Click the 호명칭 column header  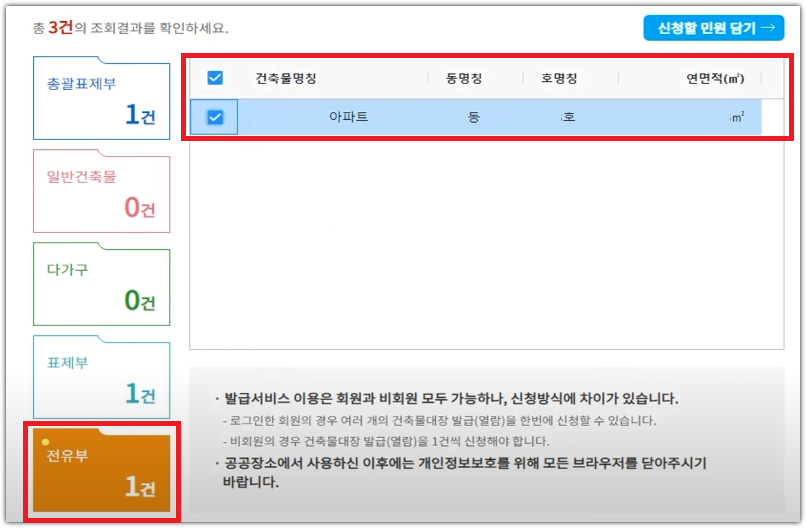(x=559, y=78)
